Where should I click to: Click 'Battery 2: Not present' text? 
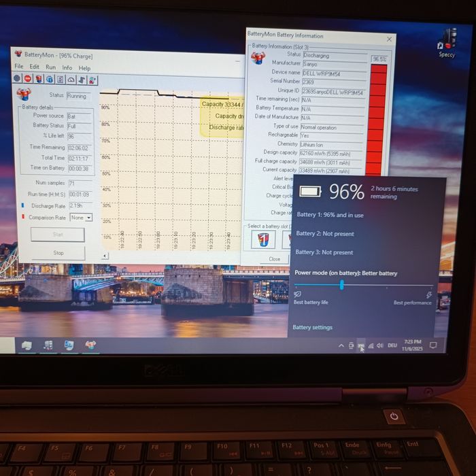tap(325, 234)
